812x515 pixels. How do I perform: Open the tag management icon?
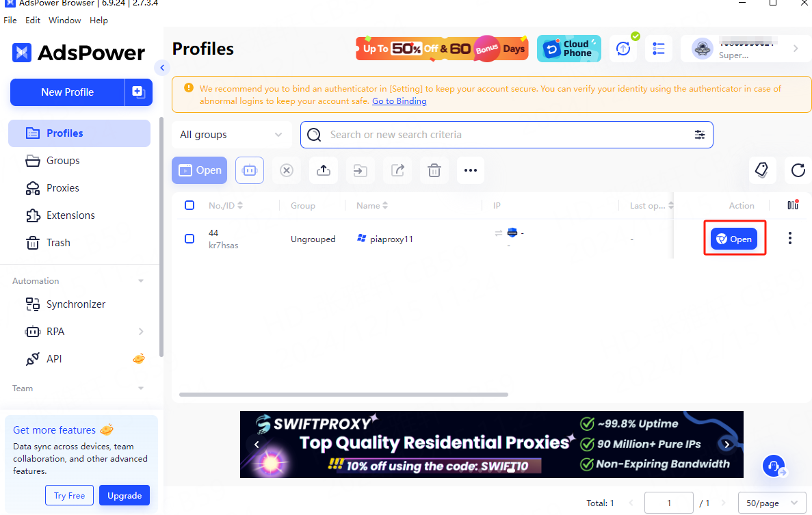761,170
